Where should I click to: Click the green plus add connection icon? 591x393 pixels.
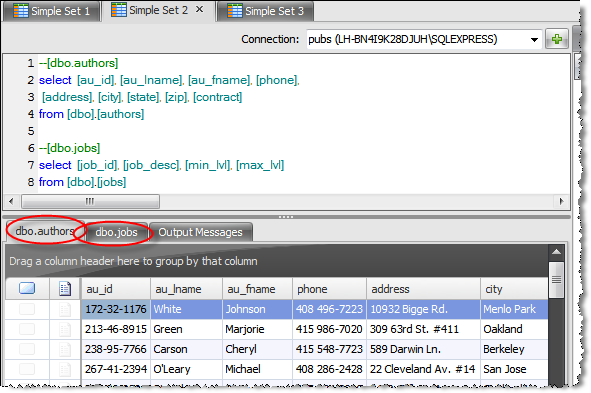point(556,39)
